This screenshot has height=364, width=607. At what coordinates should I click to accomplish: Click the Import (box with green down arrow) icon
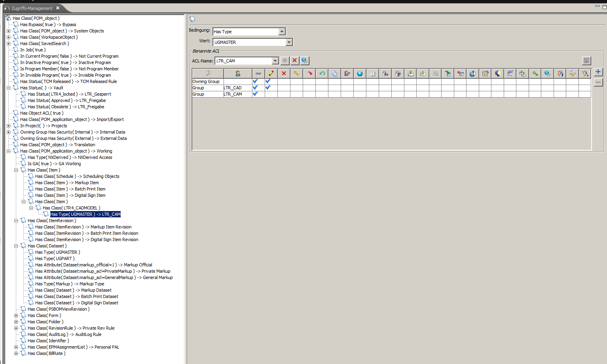tap(423, 74)
